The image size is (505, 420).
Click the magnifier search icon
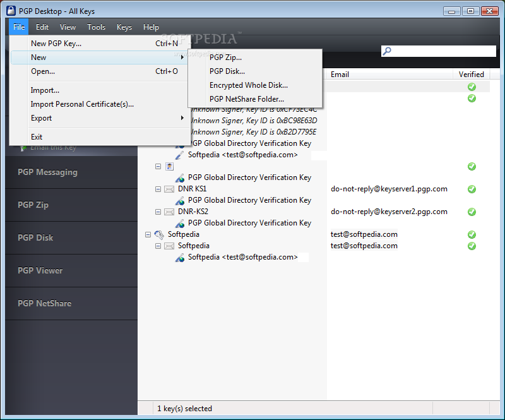387,51
